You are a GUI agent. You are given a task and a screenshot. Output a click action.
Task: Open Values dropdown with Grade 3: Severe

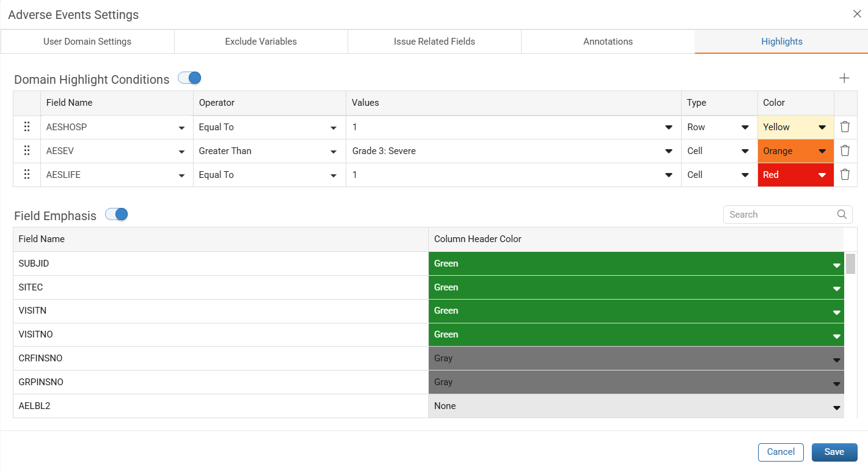pyautogui.click(x=514, y=151)
